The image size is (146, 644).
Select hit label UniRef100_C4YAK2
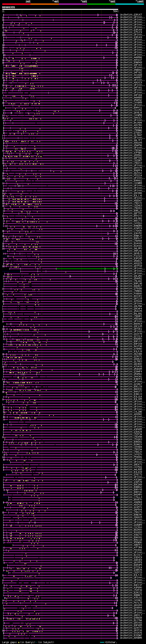131,600
